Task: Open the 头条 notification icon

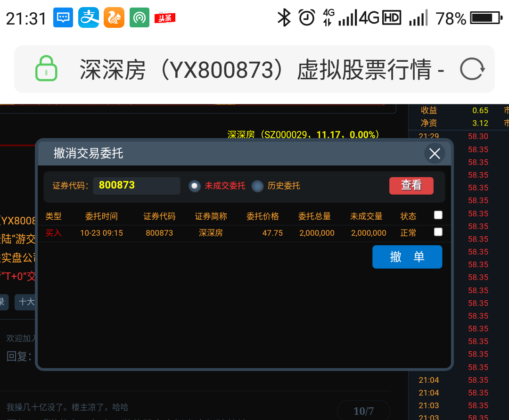Action: [x=164, y=18]
